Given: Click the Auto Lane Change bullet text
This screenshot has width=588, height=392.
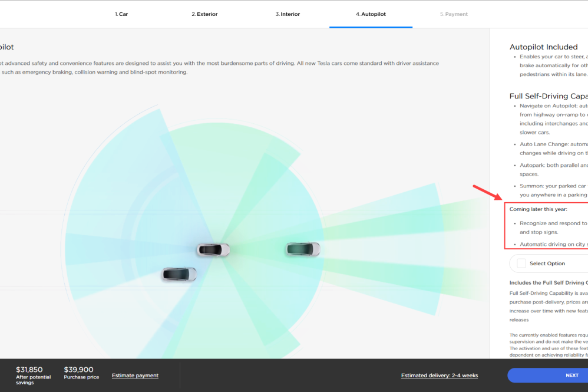Looking at the screenshot, I should click(x=553, y=144).
